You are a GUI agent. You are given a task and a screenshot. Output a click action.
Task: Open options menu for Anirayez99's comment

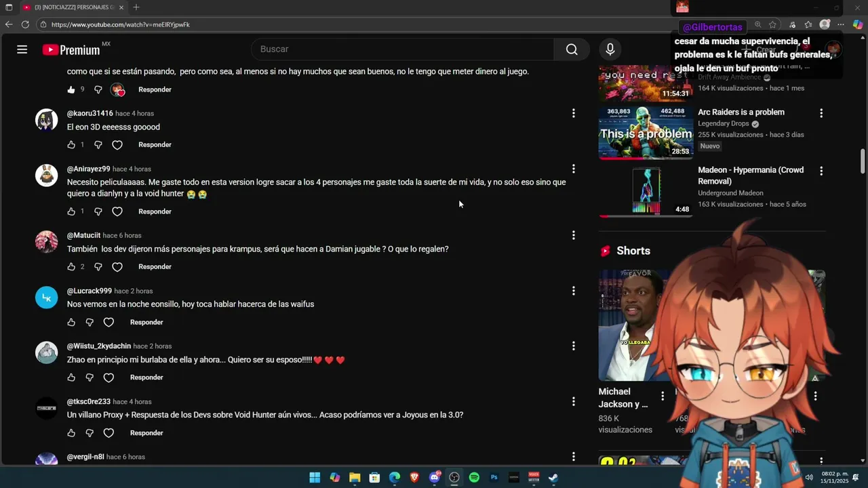(x=574, y=169)
